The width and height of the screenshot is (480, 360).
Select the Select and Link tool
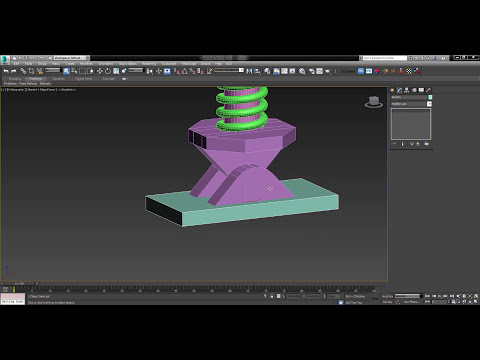pyautogui.click(x=23, y=71)
